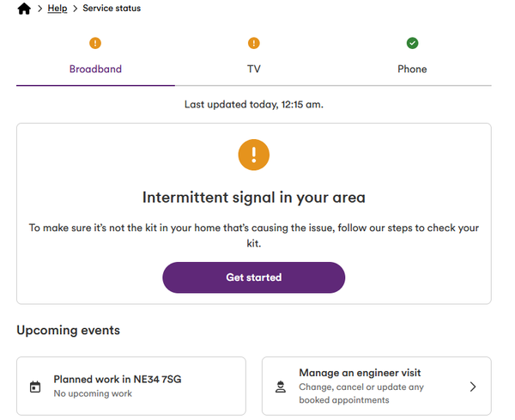The image size is (515, 420).
Task: Switch to the TV tab
Action: pyautogui.click(x=254, y=61)
